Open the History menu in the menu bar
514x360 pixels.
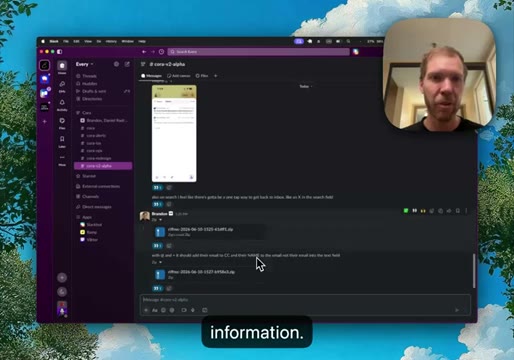pyautogui.click(x=111, y=41)
